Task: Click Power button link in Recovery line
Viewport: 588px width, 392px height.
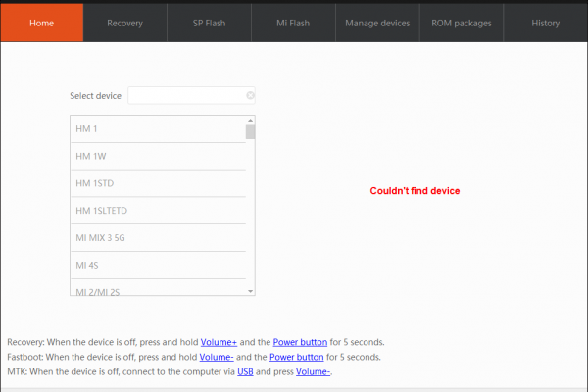Action: tap(300, 342)
